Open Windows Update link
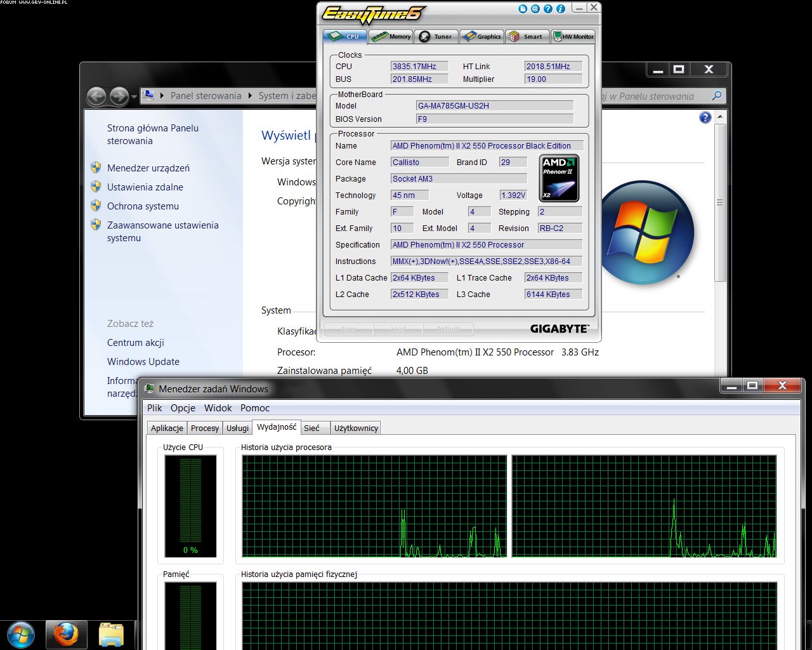 (x=143, y=362)
